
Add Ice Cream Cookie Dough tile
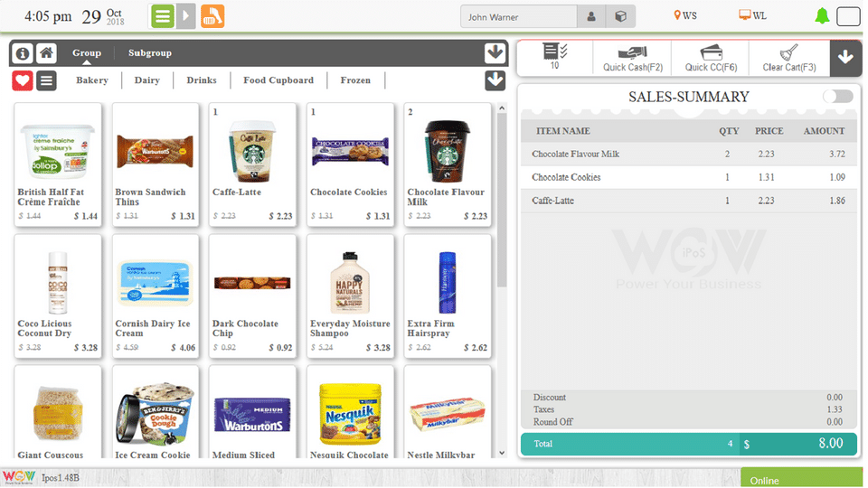tap(155, 412)
